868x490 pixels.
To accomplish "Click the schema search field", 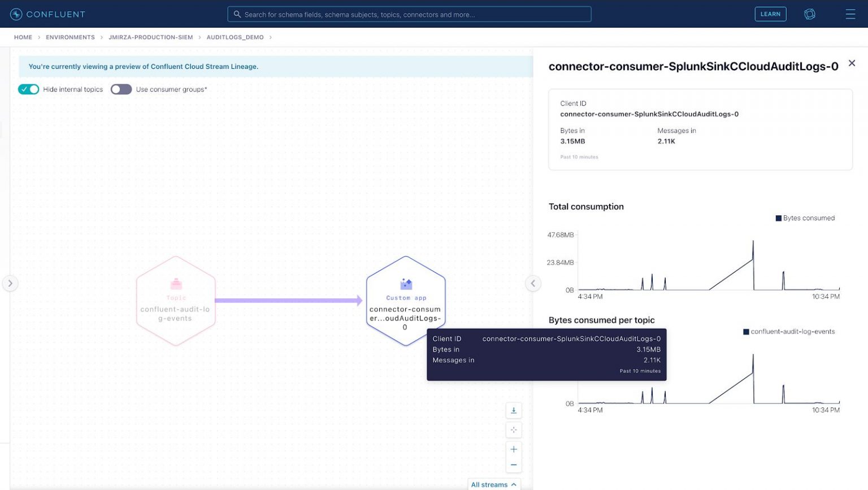I will 409,14.
